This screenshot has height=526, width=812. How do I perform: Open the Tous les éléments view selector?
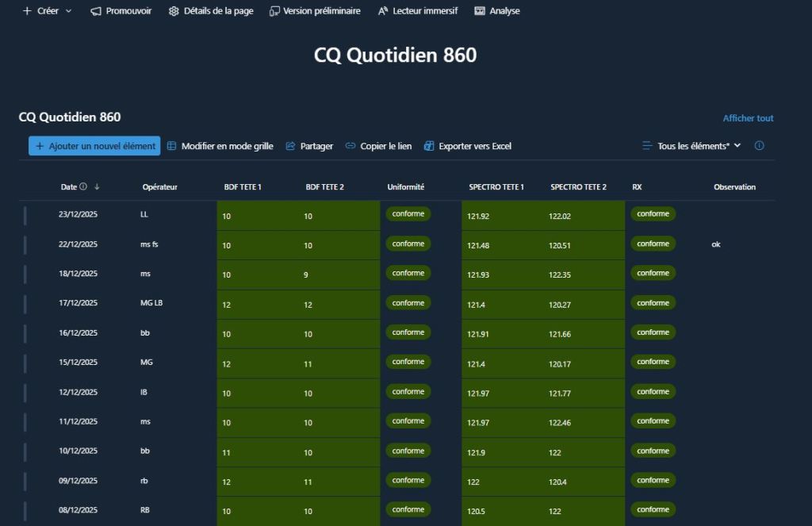coord(691,146)
